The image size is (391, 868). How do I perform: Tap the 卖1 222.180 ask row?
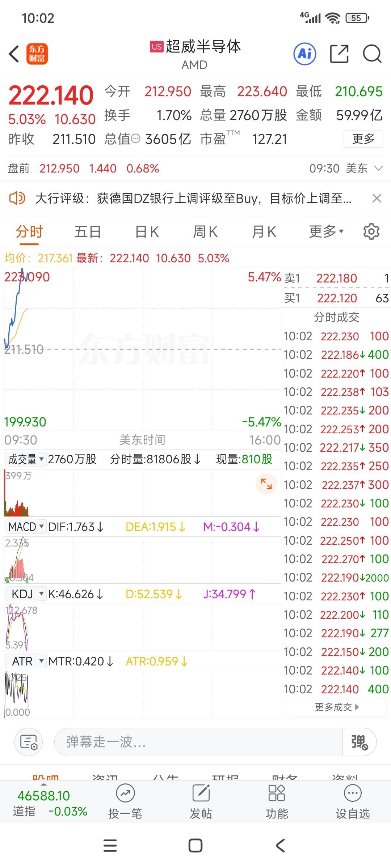(x=336, y=278)
